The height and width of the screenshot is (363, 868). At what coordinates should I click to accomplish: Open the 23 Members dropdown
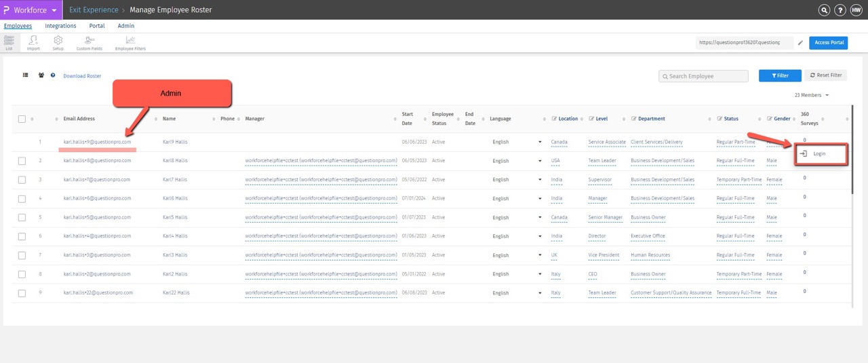(812, 96)
